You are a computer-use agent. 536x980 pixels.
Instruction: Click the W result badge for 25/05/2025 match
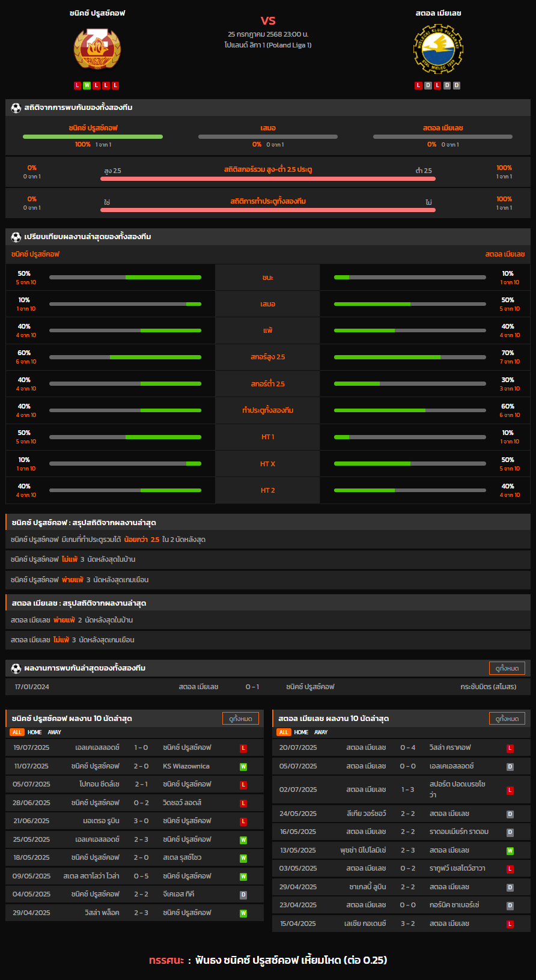tap(243, 840)
